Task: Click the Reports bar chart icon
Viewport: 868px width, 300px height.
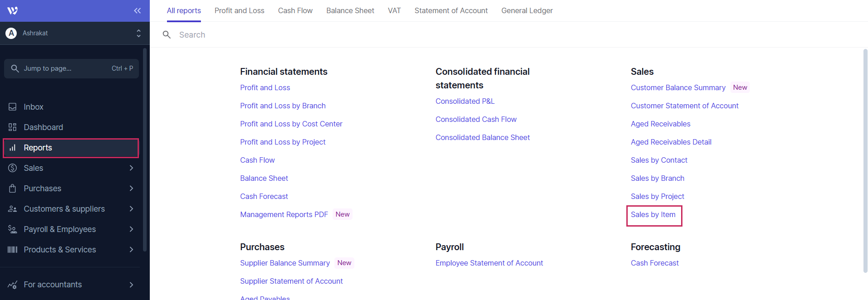Action: coord(13,148)
